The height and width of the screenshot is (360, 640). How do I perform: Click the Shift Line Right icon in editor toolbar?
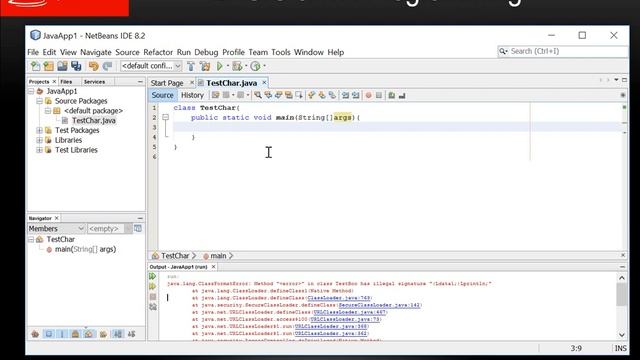(x=356, y=95)
